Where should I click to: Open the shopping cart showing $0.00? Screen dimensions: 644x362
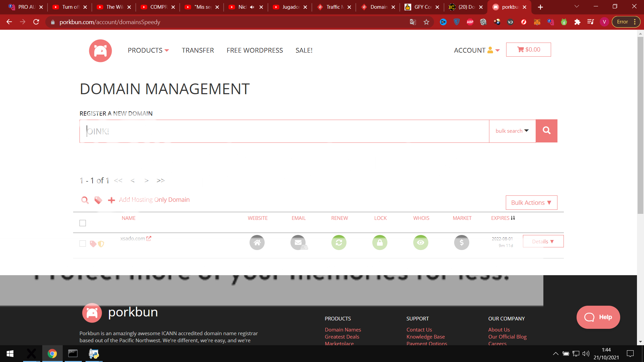click(528, 50)
